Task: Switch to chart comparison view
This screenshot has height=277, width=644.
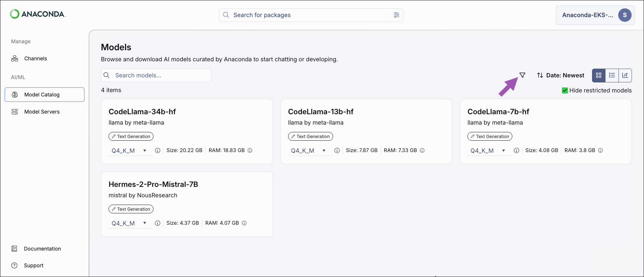Action: pos(625,75)
